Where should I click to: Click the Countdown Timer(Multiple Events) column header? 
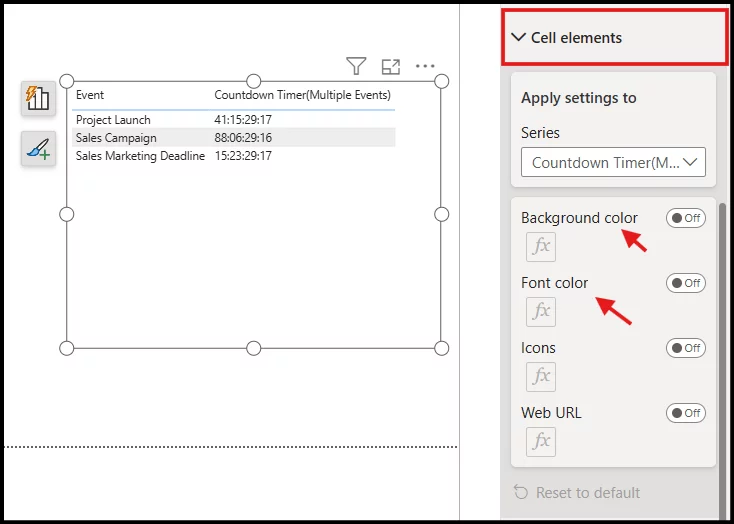pos(302,95)
